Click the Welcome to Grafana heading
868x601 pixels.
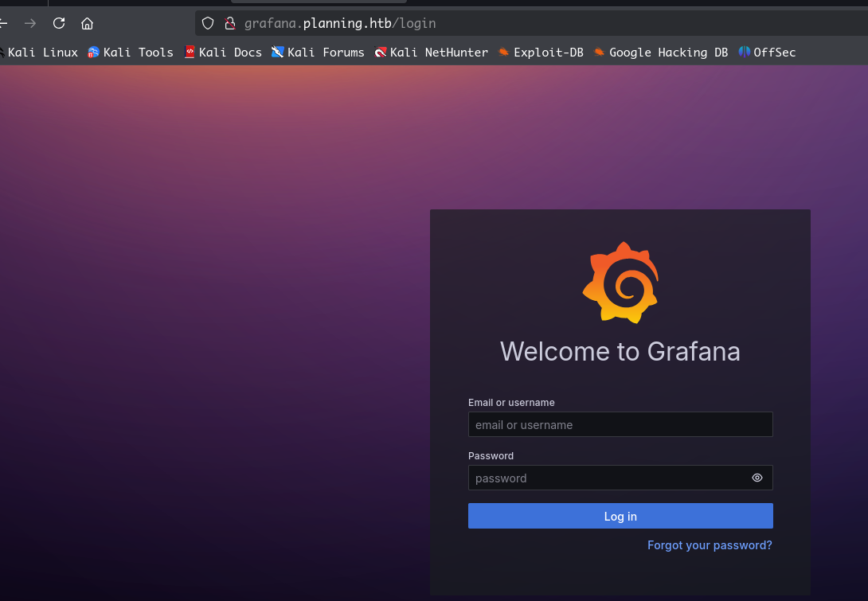(620, 351)
